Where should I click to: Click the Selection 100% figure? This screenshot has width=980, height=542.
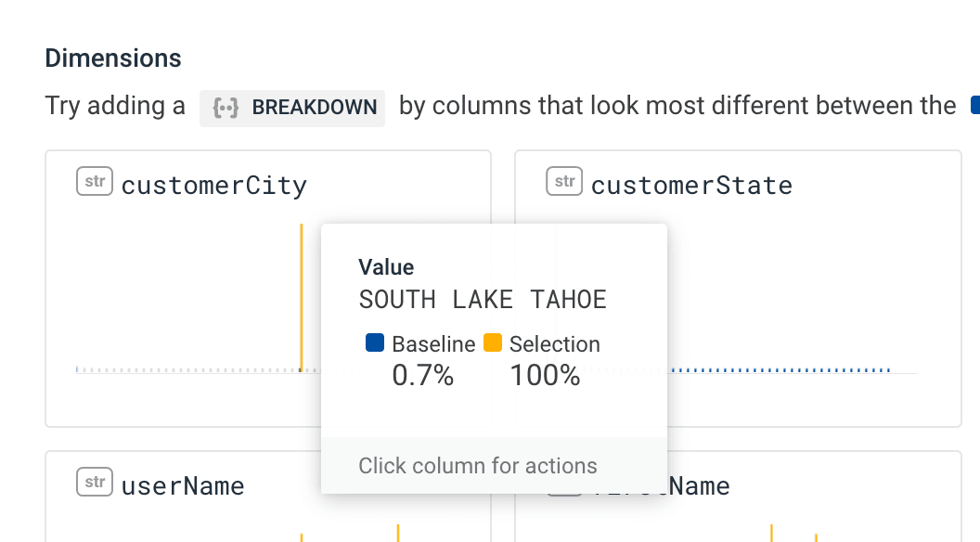545,376
